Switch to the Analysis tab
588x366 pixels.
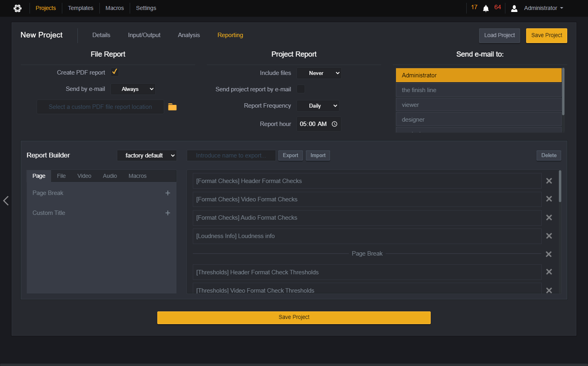click(189, 35)
